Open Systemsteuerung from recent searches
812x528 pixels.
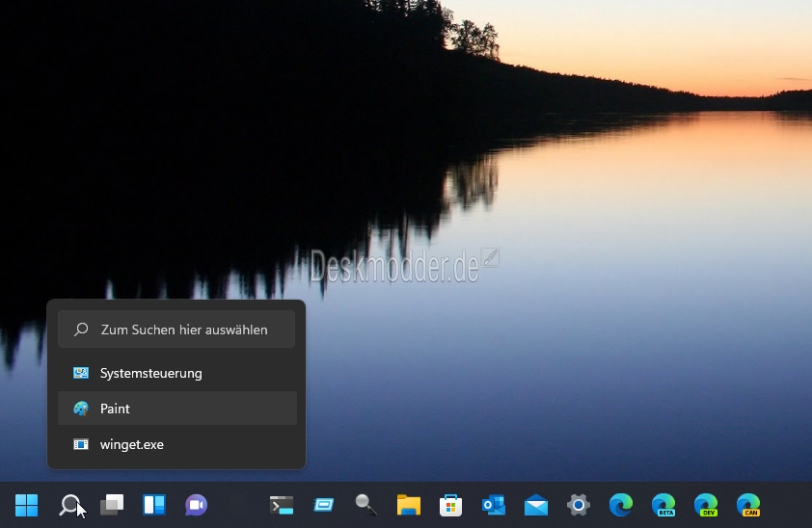(176, 373)
